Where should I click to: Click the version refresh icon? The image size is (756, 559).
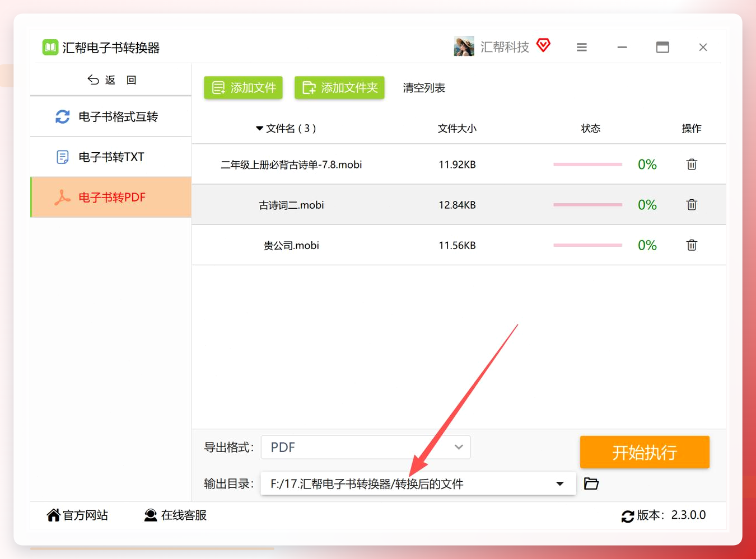628,516
